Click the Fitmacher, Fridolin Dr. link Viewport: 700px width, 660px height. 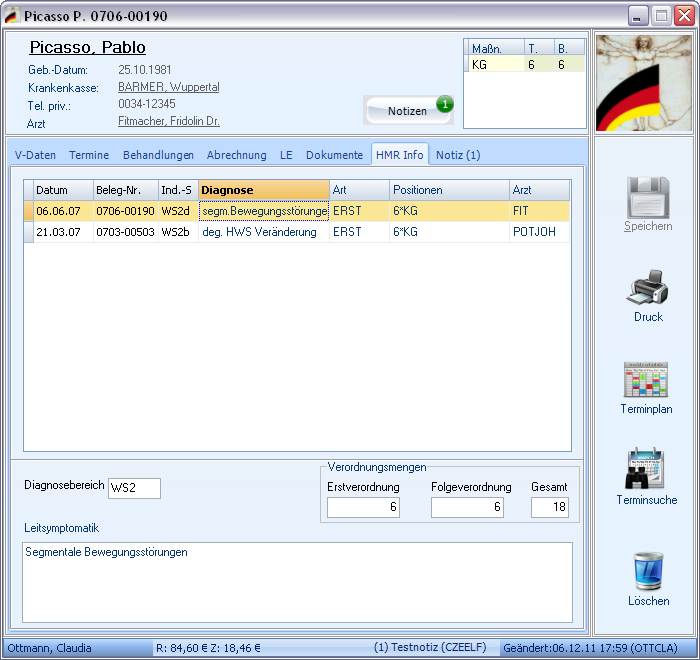169,121
